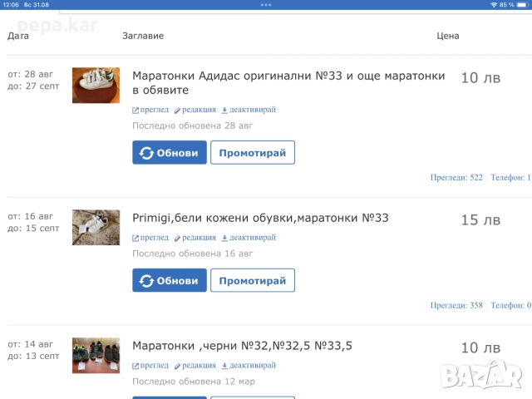Click the 'до: 13 септ' date
The image size is (532, 399).
pyautogui.click(x=33, y=356)
